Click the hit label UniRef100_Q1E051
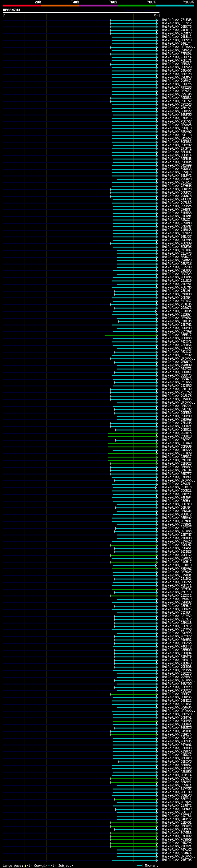Screen dimensions: 197x868 [177, 822]
